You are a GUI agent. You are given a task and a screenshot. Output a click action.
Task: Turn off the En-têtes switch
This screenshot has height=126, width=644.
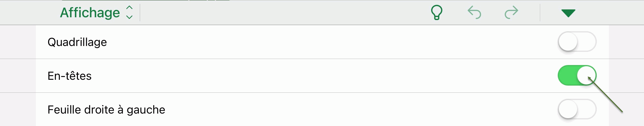coord(577,75)
